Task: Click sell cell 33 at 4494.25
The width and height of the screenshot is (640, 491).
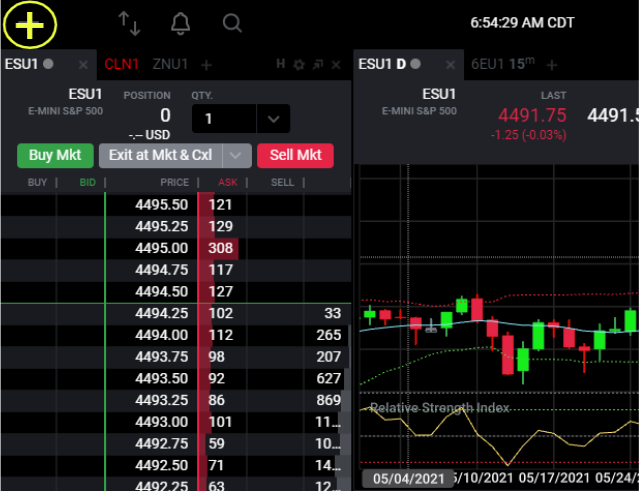Action: 332,313
